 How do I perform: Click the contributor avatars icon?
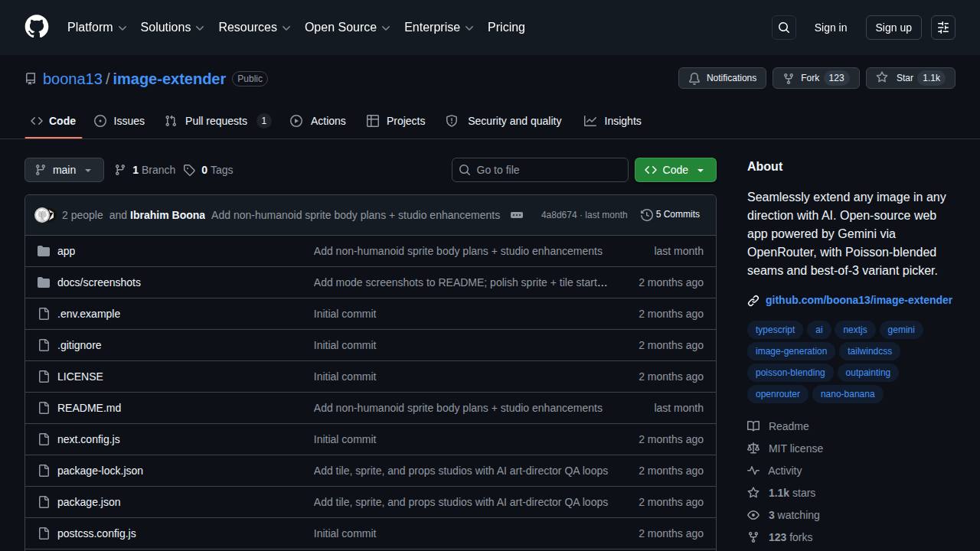[44, 215]
